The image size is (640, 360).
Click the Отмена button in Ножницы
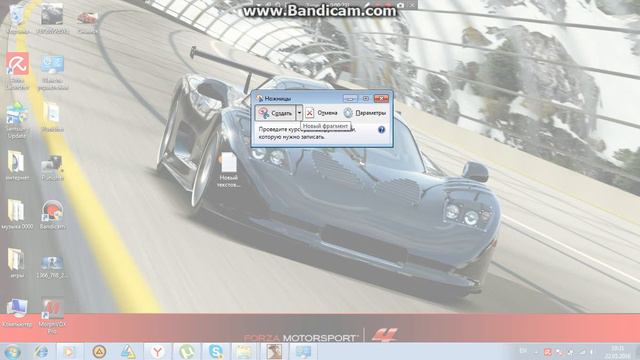pyautogui.click(x=322, y=113)
